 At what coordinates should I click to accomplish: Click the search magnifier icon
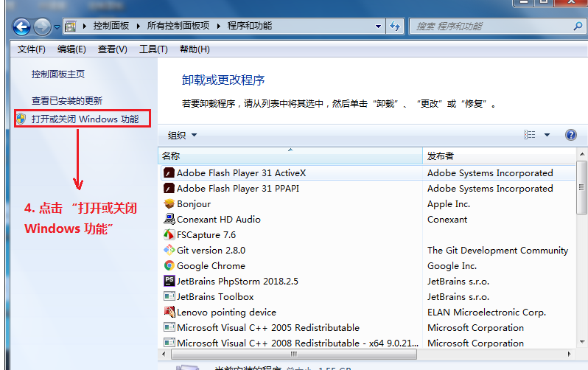[578, 27]
